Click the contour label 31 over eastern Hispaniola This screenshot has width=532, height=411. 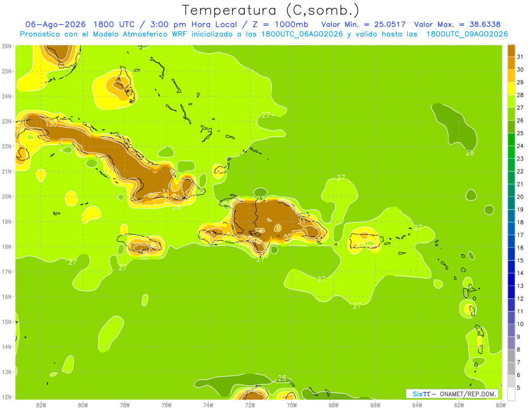coord(302,222)
